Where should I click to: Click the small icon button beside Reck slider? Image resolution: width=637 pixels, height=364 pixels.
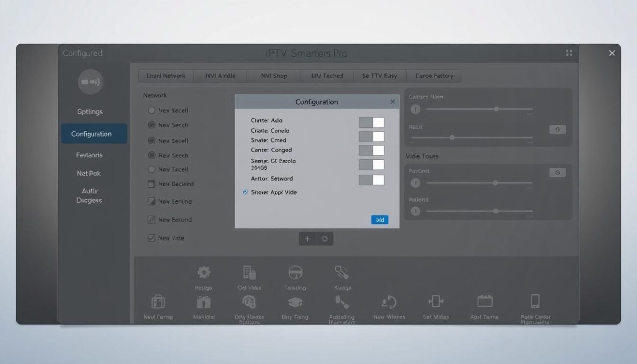point(557,130)
